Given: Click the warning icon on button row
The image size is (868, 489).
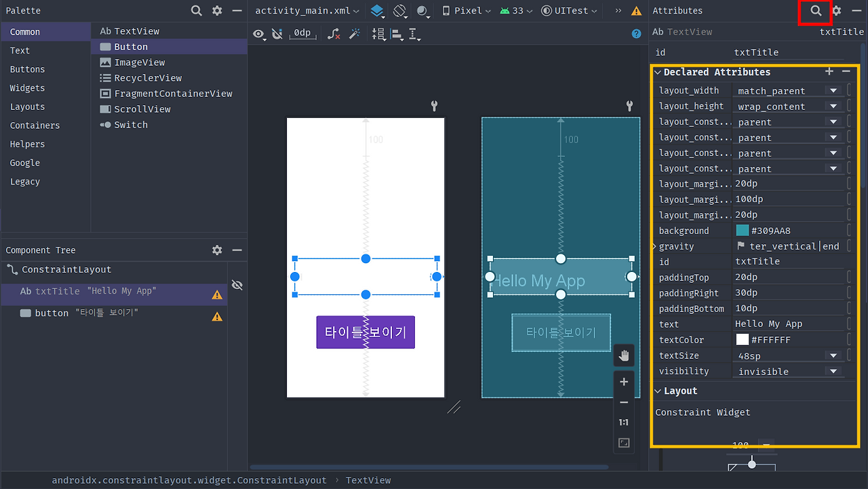Looking at the screenshot, I should pyautogui.click(x=216, y=315).
